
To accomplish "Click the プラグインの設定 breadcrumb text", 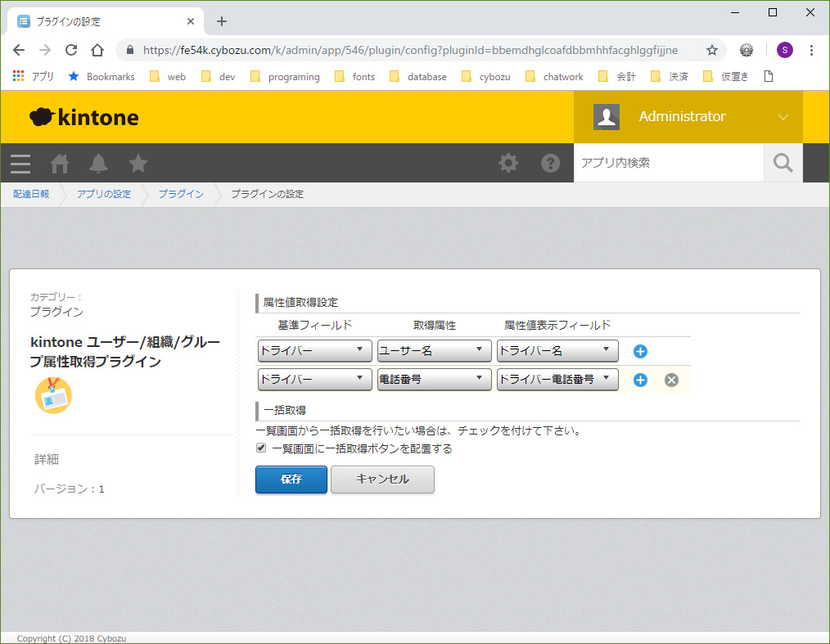I will point(268,194).
